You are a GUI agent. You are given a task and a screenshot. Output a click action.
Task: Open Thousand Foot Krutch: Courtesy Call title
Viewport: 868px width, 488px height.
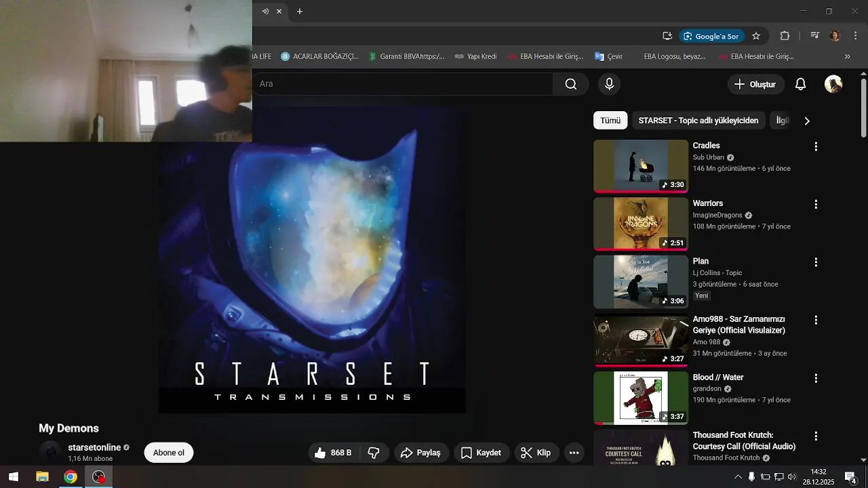point(745,441)
